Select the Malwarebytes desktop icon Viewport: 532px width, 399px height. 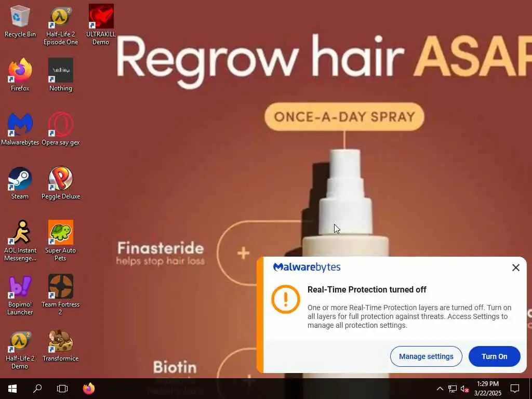[20, 129]
